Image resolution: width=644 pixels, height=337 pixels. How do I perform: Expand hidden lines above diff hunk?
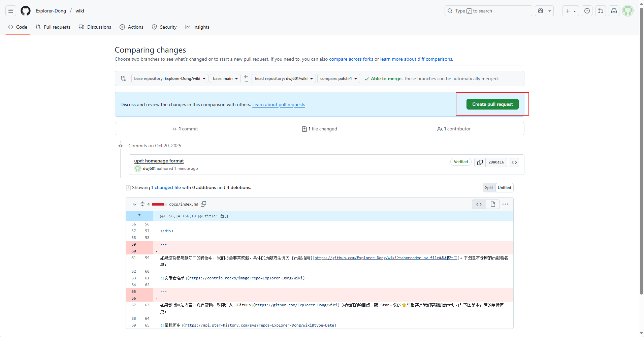[139, 216]
